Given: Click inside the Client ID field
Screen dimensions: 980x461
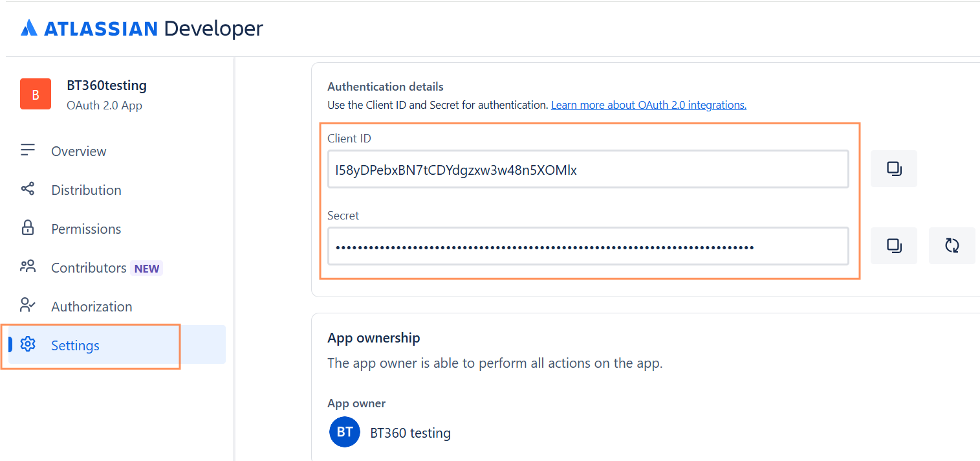Looking at the screenshot, I should click(588, 170).
